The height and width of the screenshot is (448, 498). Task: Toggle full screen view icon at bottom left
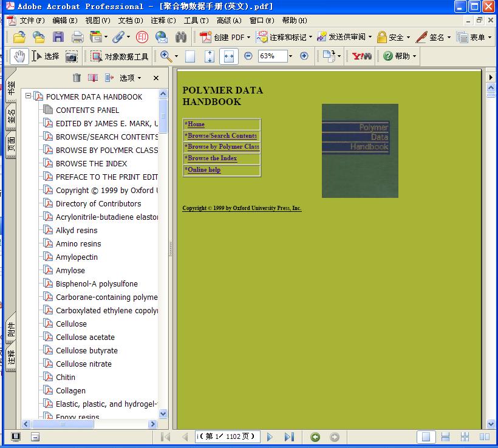16,437
